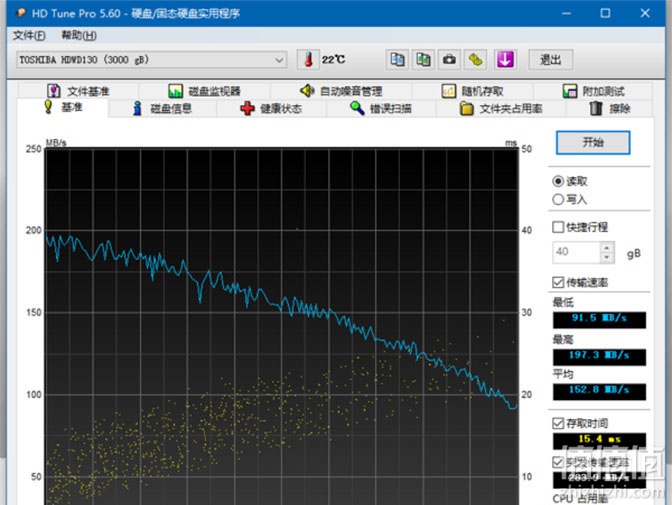Click the chart icon on 磁盘监视器 tab

pos(175,91)
